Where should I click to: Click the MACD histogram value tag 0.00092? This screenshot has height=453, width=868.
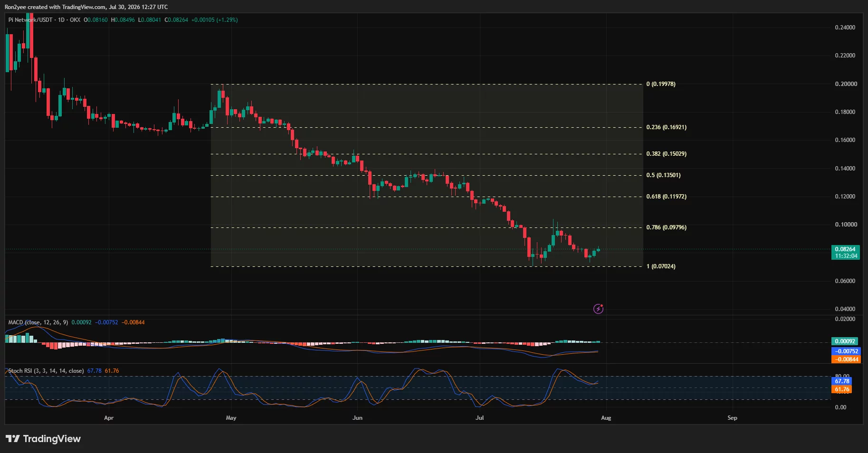click(x=845, y=341)
